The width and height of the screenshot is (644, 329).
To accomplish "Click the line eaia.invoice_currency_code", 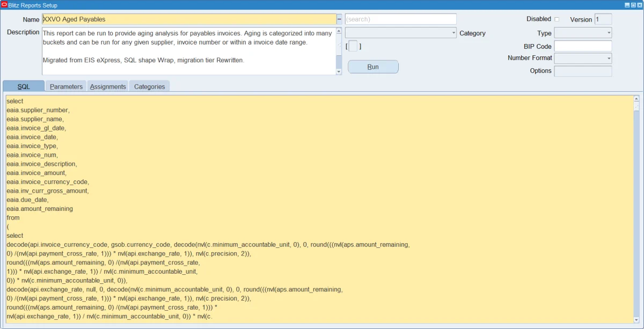I will pyautogui.click(x=48, y=182).
